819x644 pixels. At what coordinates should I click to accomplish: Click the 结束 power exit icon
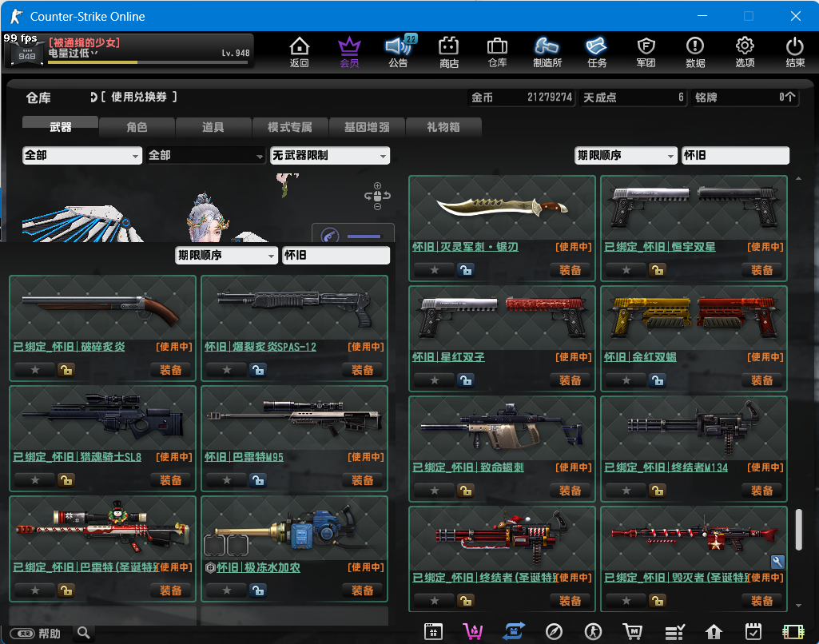coord(795,52)
